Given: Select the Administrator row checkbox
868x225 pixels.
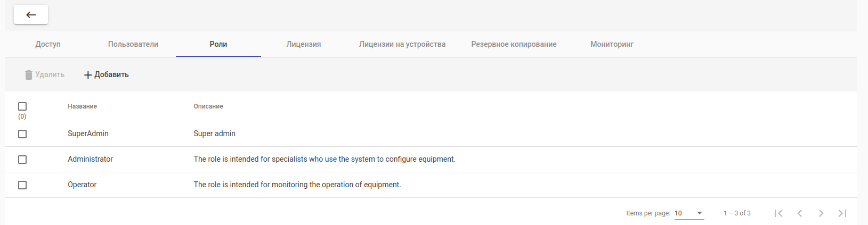Looking at the screenshot, I should click(x=22, y=160).
